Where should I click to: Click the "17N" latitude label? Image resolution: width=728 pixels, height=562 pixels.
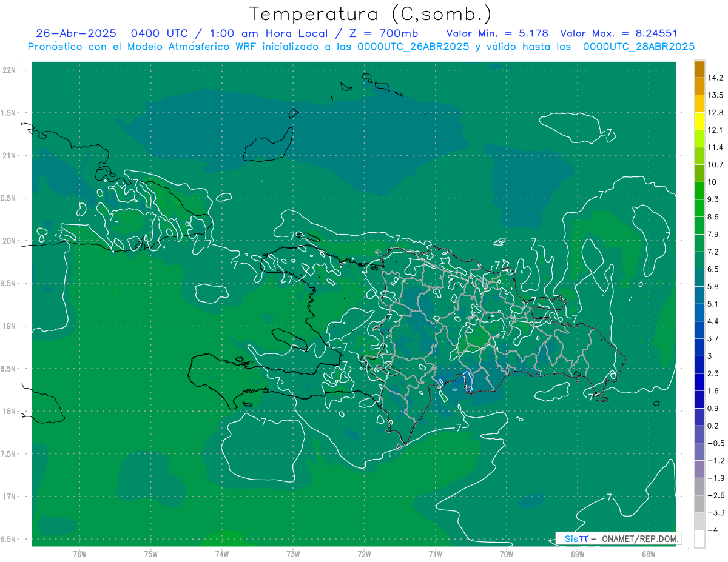10,497
